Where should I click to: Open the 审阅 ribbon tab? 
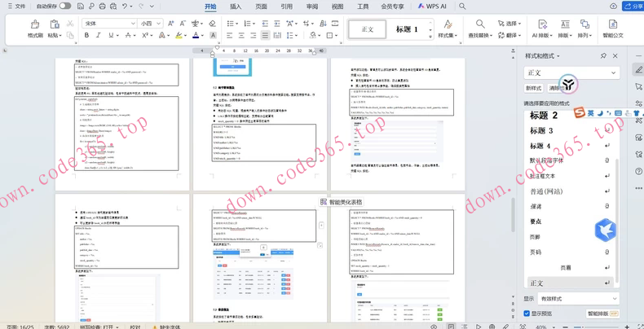(312, 7)
